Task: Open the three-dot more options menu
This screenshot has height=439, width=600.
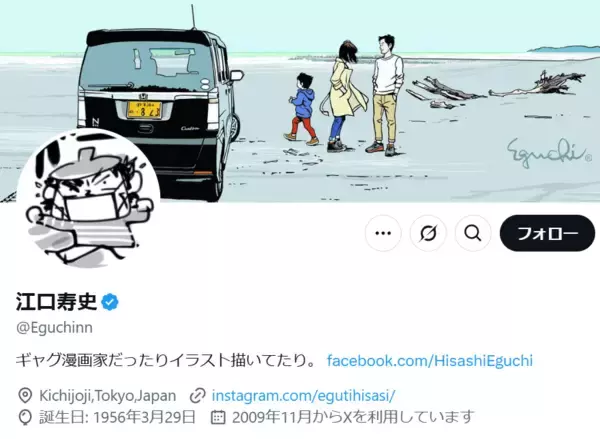Action: (383, 233)
